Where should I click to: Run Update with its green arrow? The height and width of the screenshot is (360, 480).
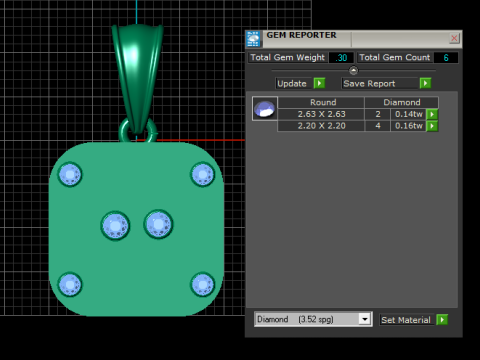[x=319, y=83]
